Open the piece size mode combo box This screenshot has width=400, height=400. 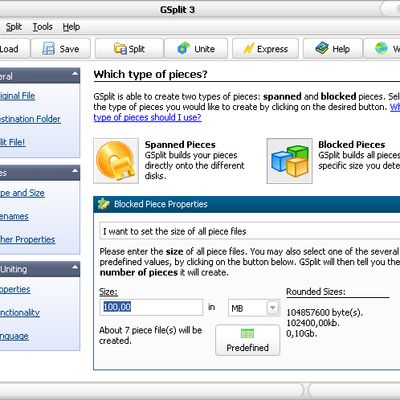[x=250, y=231]
